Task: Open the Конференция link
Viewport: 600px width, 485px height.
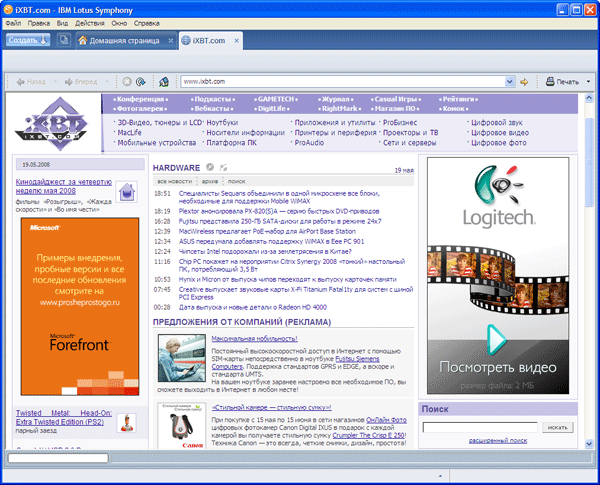Action: point(140,99)
